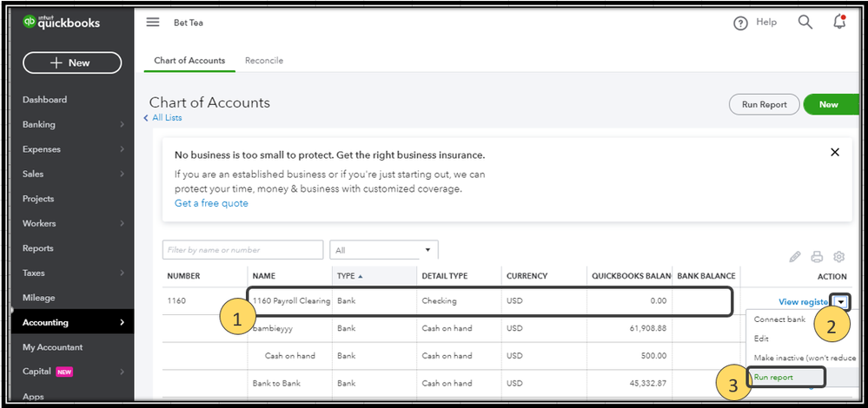Viewport: 868px width, 408px height.
Task: Click View register for 1160 Payroll Clearing
Action: tap(803, 302)
